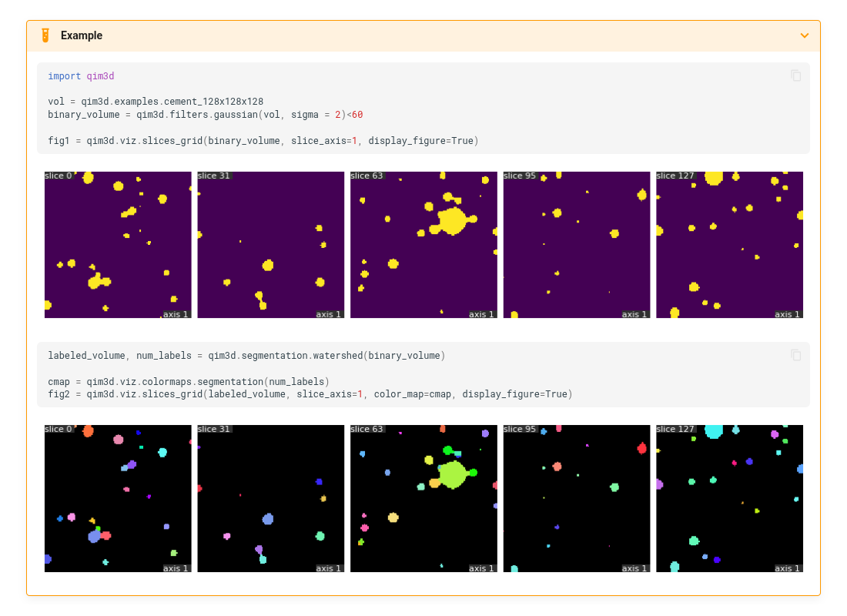Click the copy icon on the watershed code block
The width and height of the screenshot is (847, 616).
tap(795, 355)
